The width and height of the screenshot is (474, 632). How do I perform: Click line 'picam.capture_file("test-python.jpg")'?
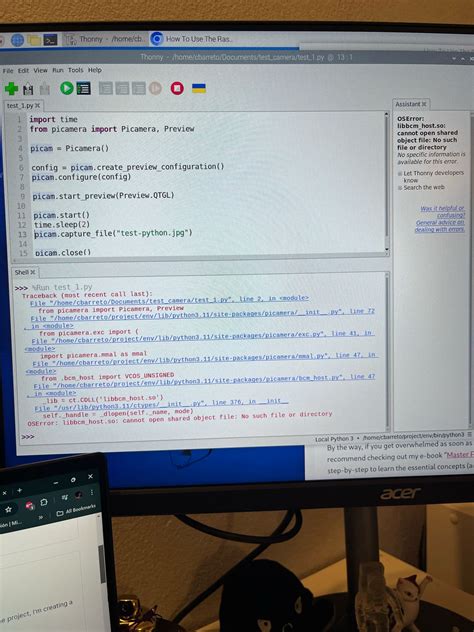tap(113, 233)
